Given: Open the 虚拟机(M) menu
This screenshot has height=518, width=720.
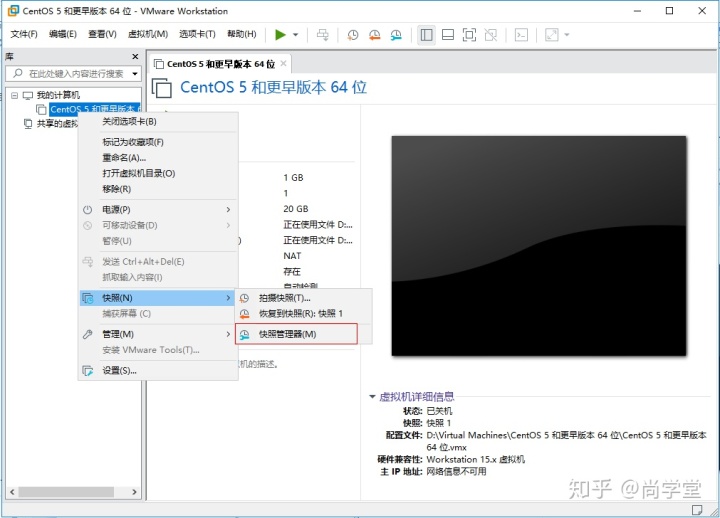Looking at the screenshot, I should 148,34.
